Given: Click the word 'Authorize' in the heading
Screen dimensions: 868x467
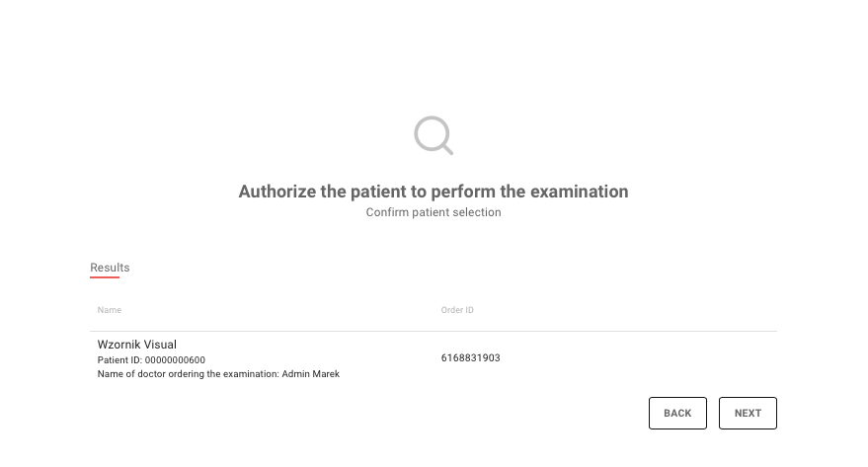Looking at the screenshot, I should 277,192.
